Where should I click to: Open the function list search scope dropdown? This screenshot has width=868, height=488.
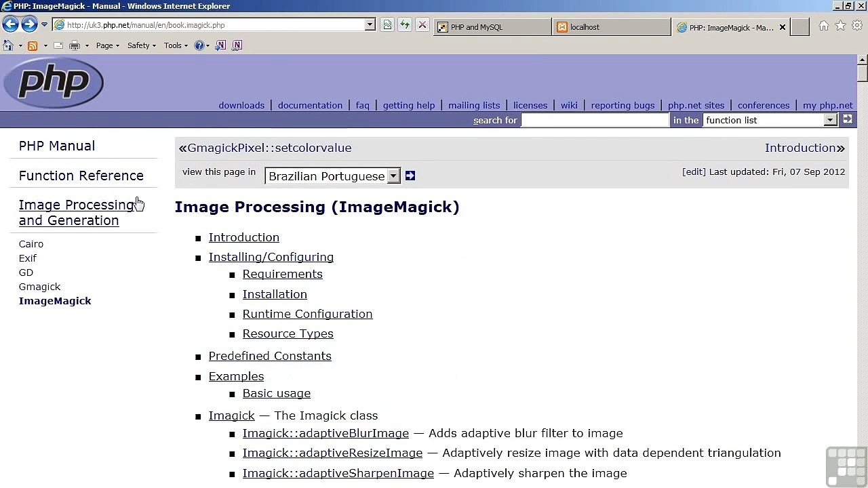[770, 120]
